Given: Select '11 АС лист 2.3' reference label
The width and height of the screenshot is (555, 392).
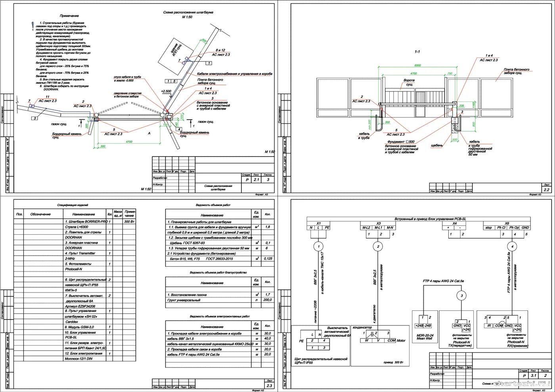Looking at the screenshot, I should pos(48,99).
